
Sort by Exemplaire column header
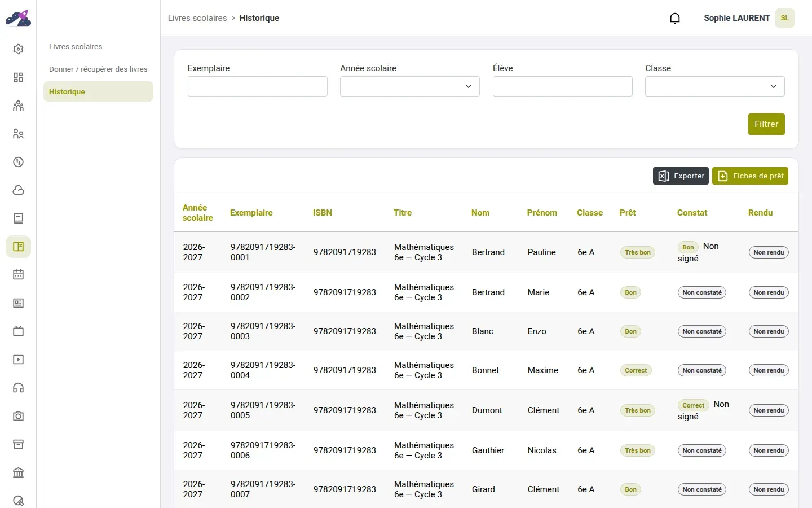click(251, 213)
